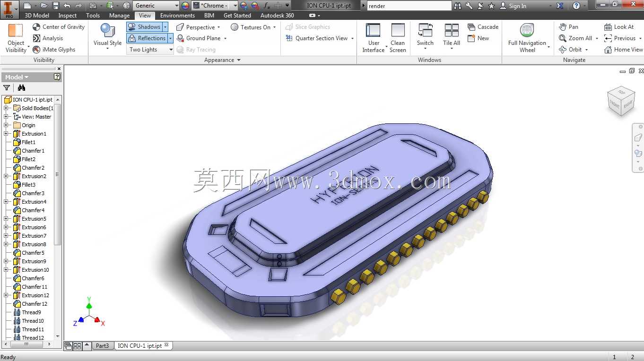644x361 pixels.
Task: Click the Undo arrow icon
Action: (67, 6)
